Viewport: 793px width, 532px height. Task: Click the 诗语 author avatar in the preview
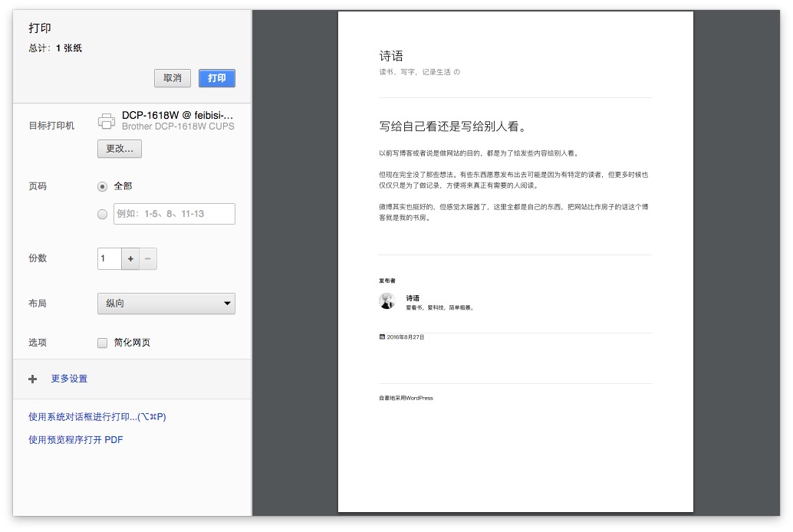click(x=388, y=300)
